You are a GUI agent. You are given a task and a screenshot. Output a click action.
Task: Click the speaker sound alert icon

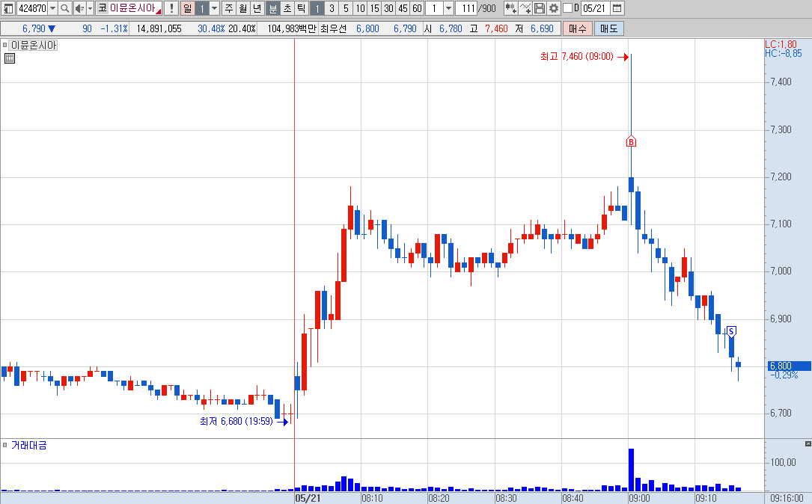[79, 8]
